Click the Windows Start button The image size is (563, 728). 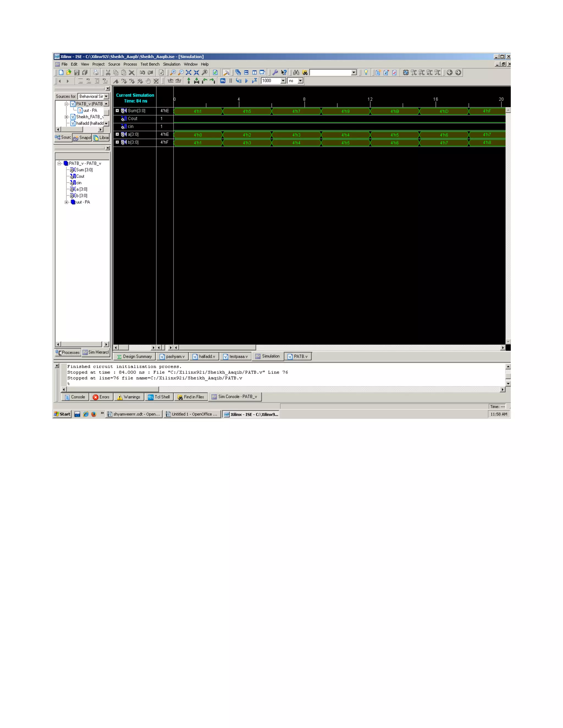click(62, 414)
